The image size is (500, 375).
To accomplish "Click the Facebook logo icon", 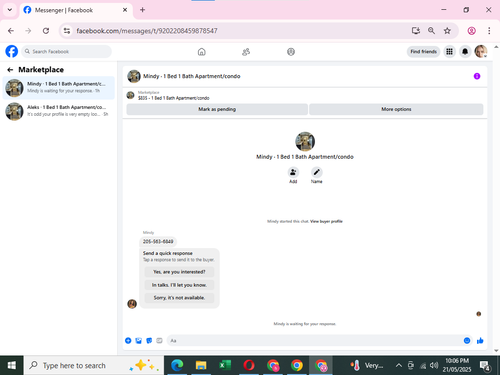I will click(12, 51).
